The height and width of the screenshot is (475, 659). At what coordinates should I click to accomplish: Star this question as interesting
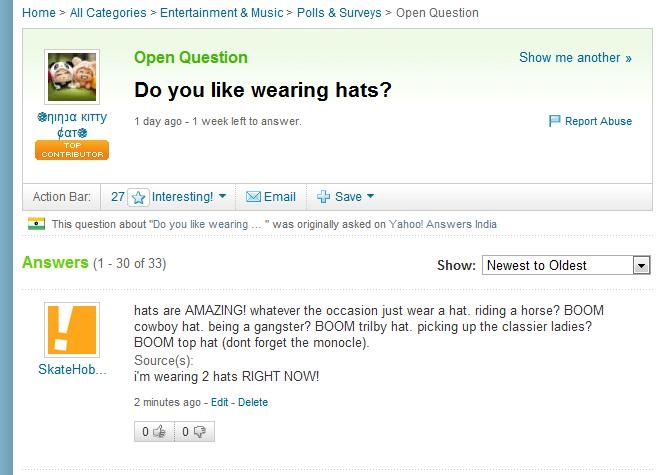(139, 197)
